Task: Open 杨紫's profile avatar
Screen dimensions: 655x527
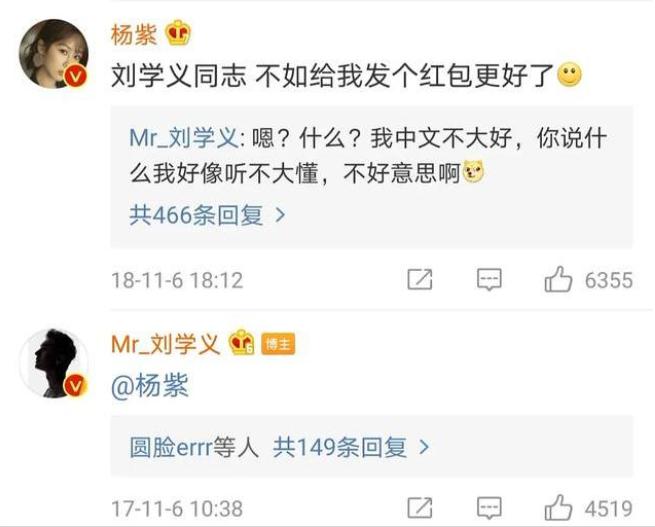Action: 54,54
